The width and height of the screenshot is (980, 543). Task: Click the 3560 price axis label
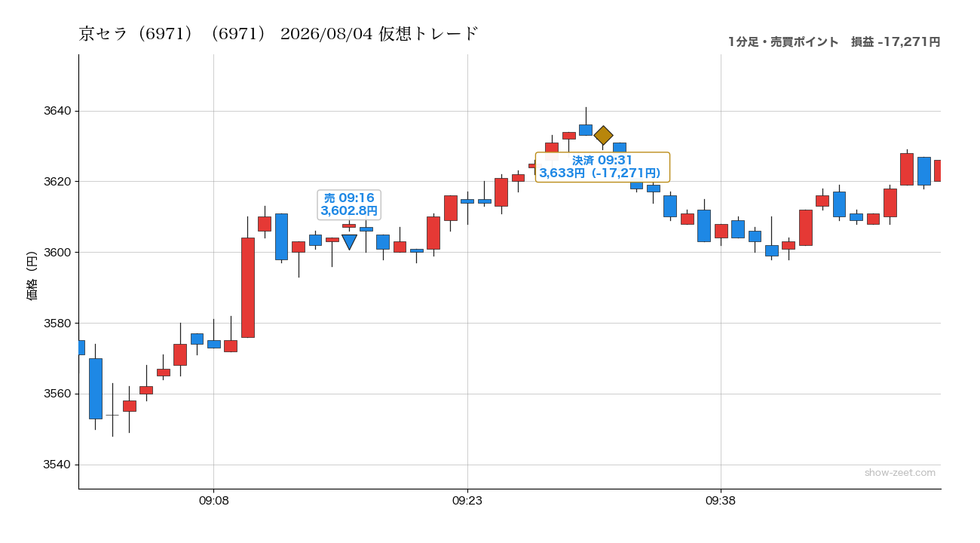click(58, 394)
